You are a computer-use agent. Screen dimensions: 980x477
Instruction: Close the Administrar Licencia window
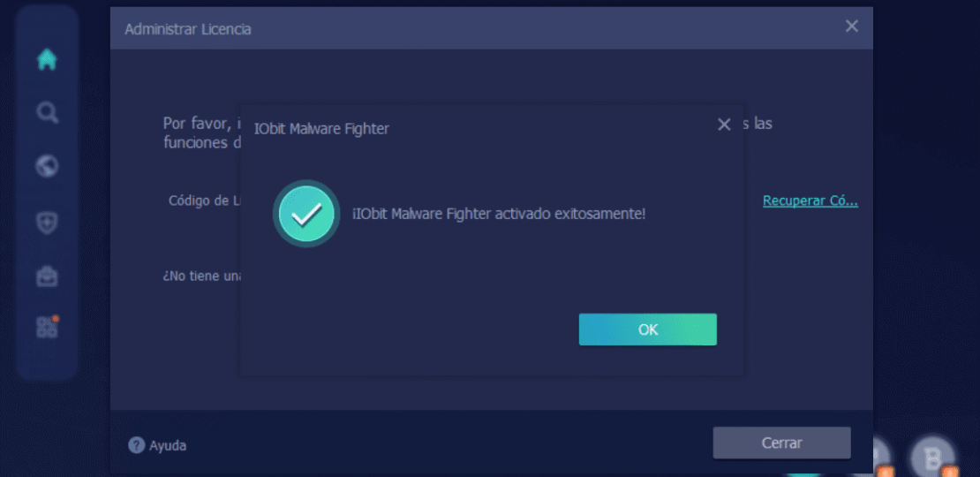point(851,26)
